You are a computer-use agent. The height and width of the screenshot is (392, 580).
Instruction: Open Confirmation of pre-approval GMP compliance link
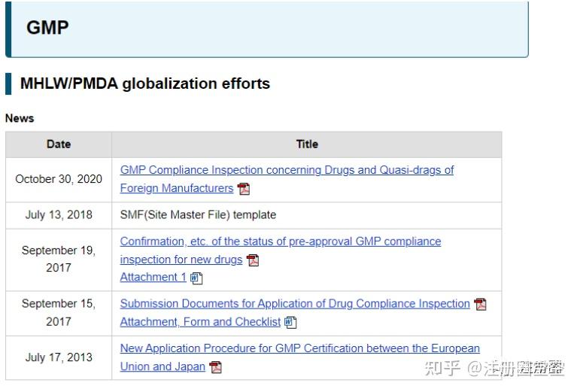coord(280,242)
